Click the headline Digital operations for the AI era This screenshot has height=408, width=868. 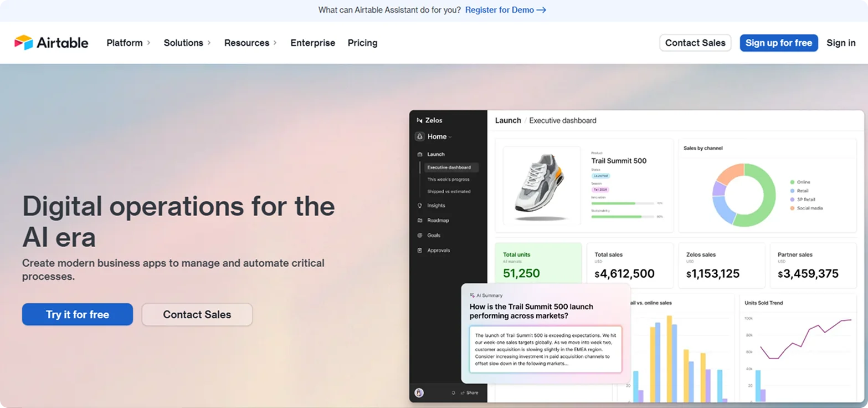pyautogui.click(x=178, y=222)
